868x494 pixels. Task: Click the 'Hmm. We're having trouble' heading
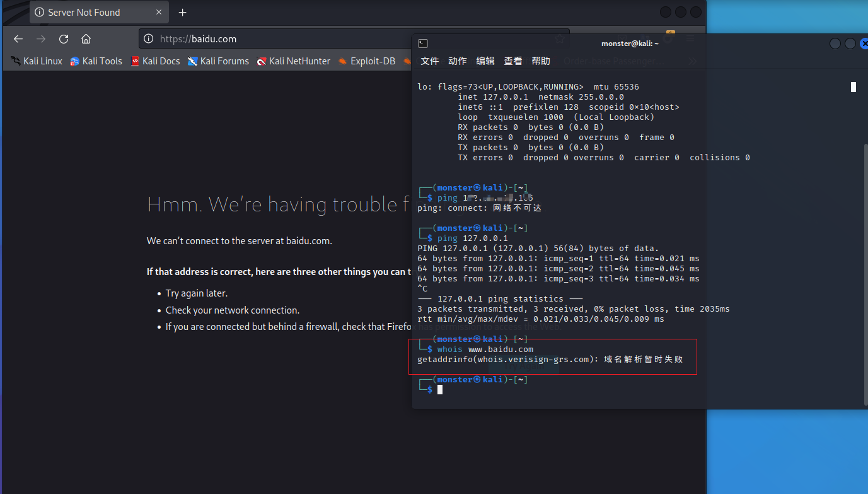[x=279, y=204]
